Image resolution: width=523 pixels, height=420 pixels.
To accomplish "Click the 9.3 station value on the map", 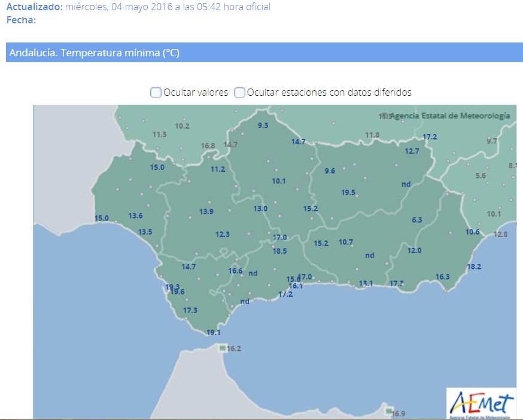I will 263,126.
